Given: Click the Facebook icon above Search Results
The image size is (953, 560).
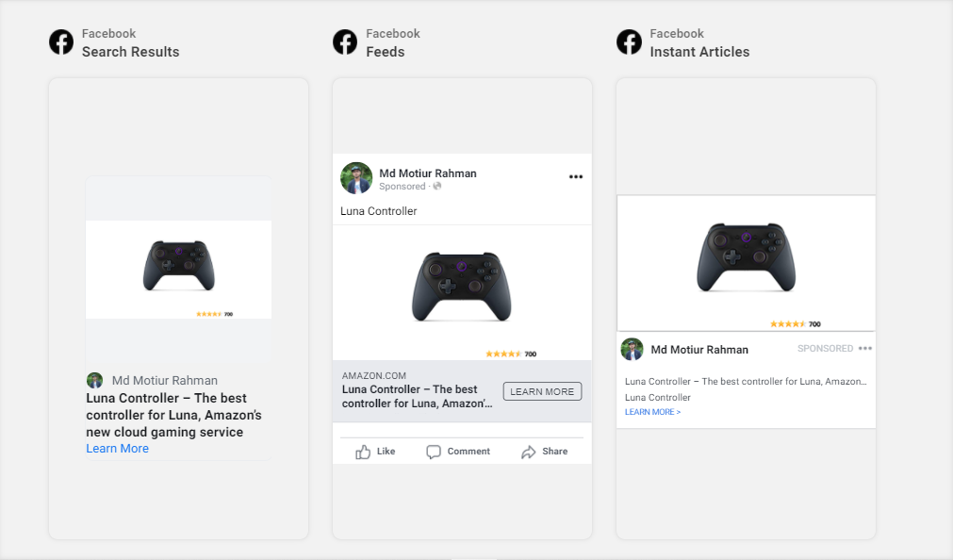Looking at the screenshot, I should click(60, 41).
